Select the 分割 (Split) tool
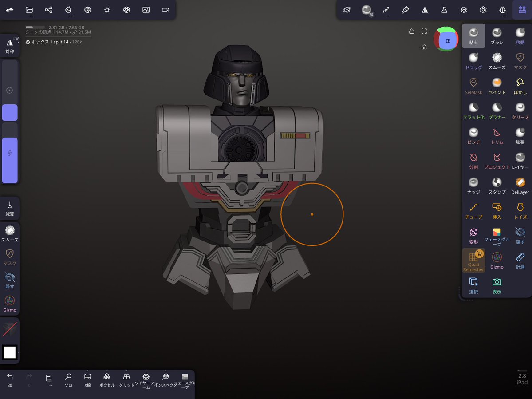 point(473,161)
